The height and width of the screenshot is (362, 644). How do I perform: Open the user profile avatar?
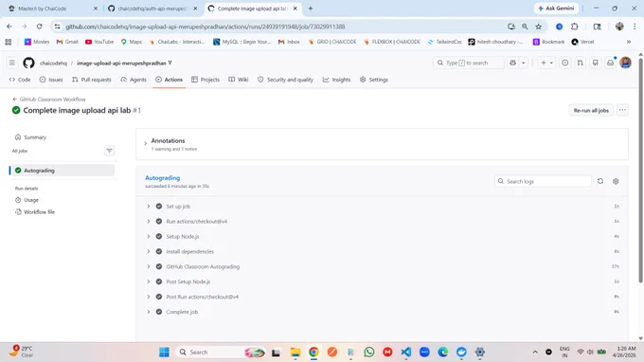click(625, 63)
